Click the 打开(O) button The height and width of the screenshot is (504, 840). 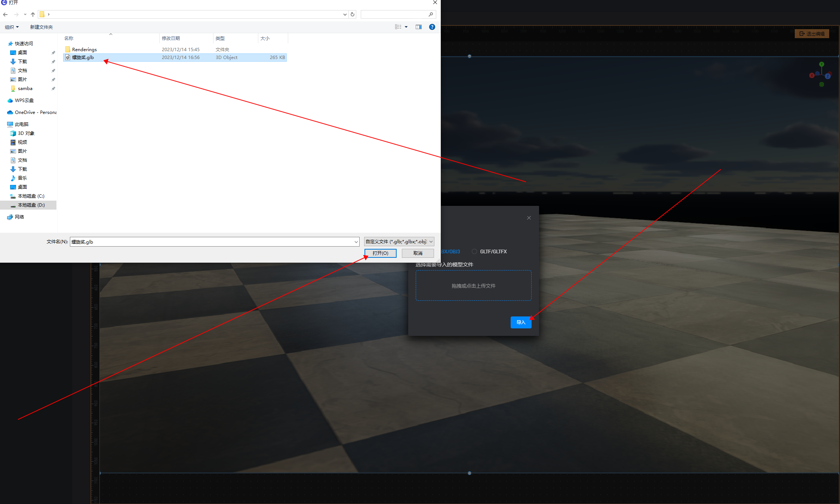(380, 253)
